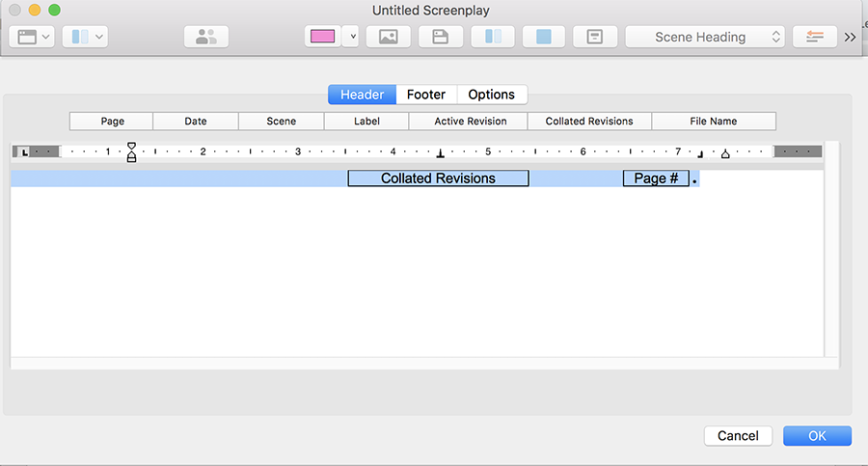Click the split-panel view toolbar icon
Image resolution: width=868 pixels, height=466 pixels.
click(x=492, y=37)
